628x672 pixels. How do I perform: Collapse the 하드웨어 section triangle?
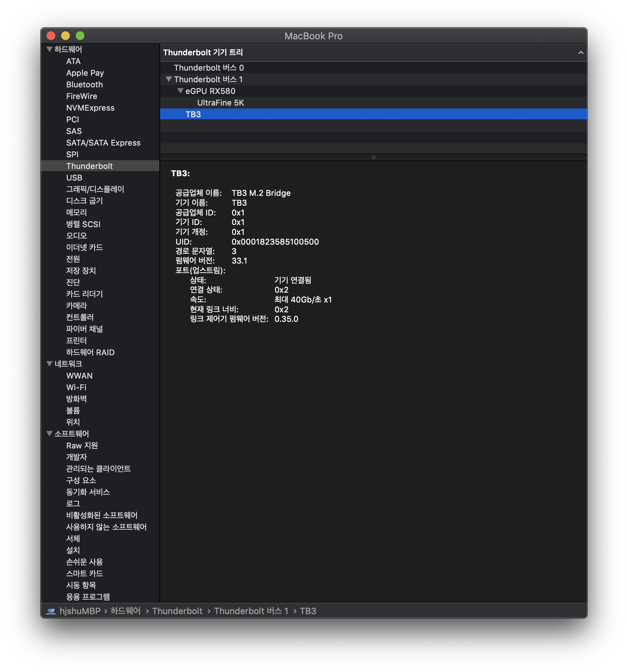49,49
